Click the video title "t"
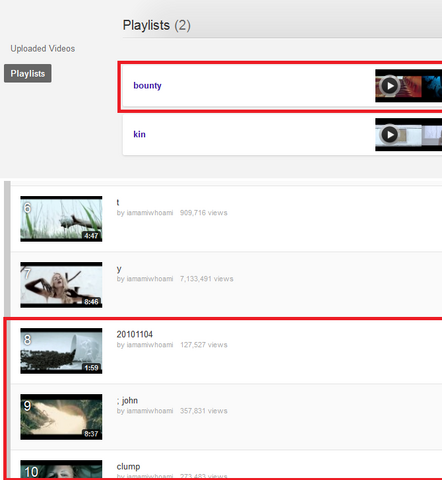Viewport: 442px width, 480px height. pyautogui.click(x=118, y=202)
